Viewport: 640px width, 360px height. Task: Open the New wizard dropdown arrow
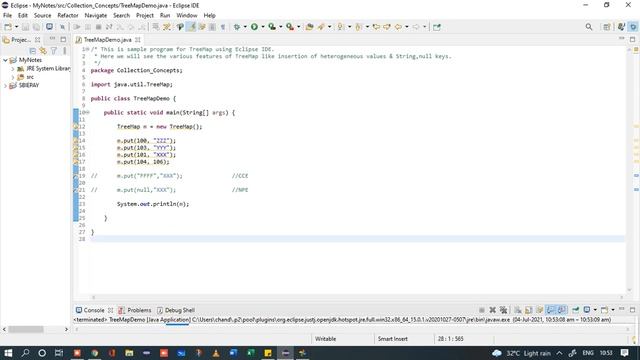(16, 27)
